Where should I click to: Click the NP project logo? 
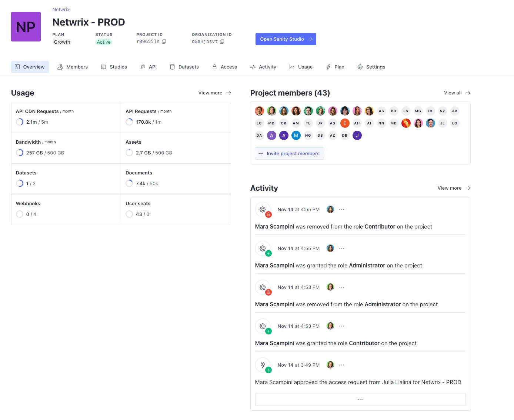tap(26, 27)
